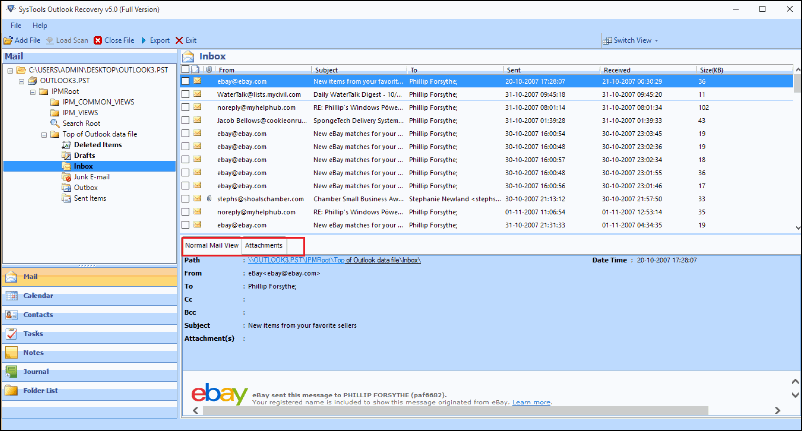Sort by the To column header

pos(454,70)
